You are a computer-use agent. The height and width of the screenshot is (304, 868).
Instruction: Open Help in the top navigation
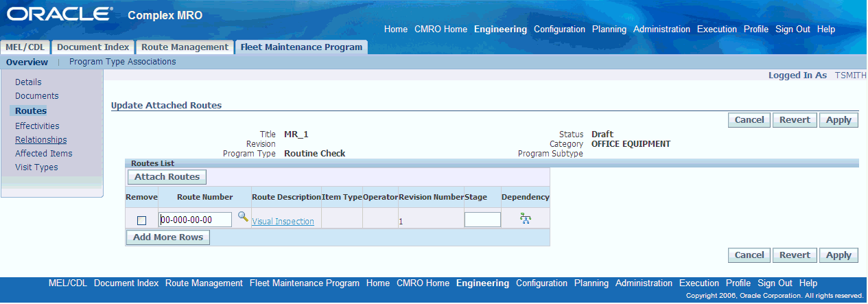click(x=826, y=30)
